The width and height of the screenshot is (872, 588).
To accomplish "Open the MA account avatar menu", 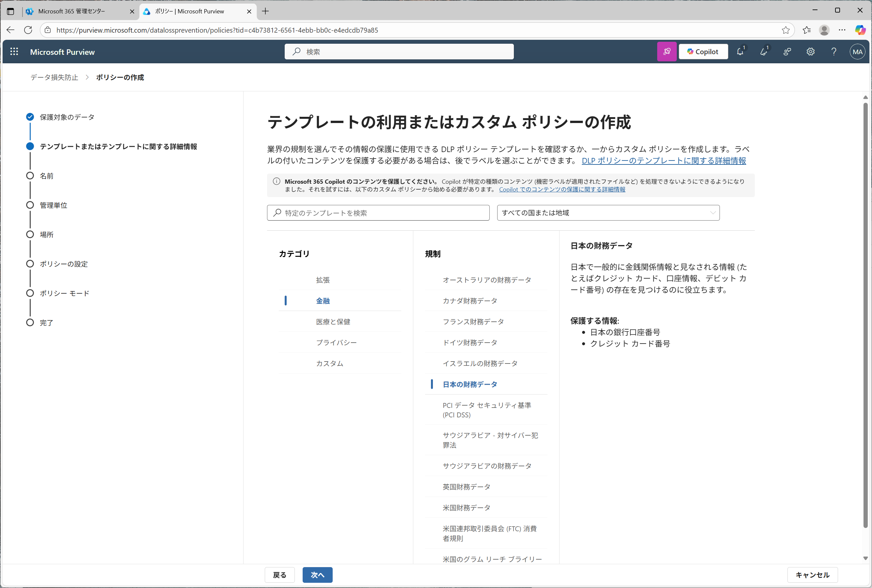I will [857, 51].
